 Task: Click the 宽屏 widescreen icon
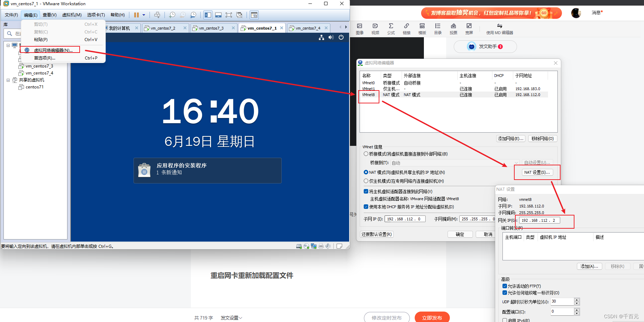(x=469, y=29)
